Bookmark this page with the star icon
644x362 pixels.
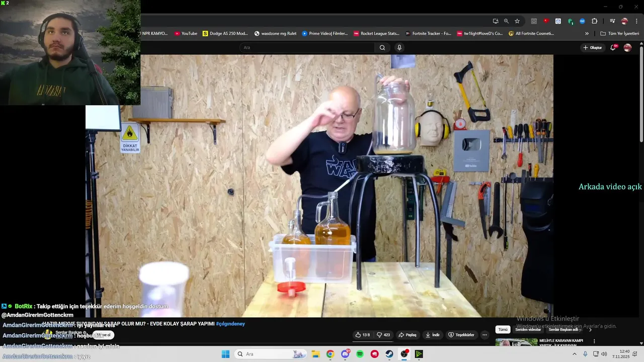(x=517, y=21)
